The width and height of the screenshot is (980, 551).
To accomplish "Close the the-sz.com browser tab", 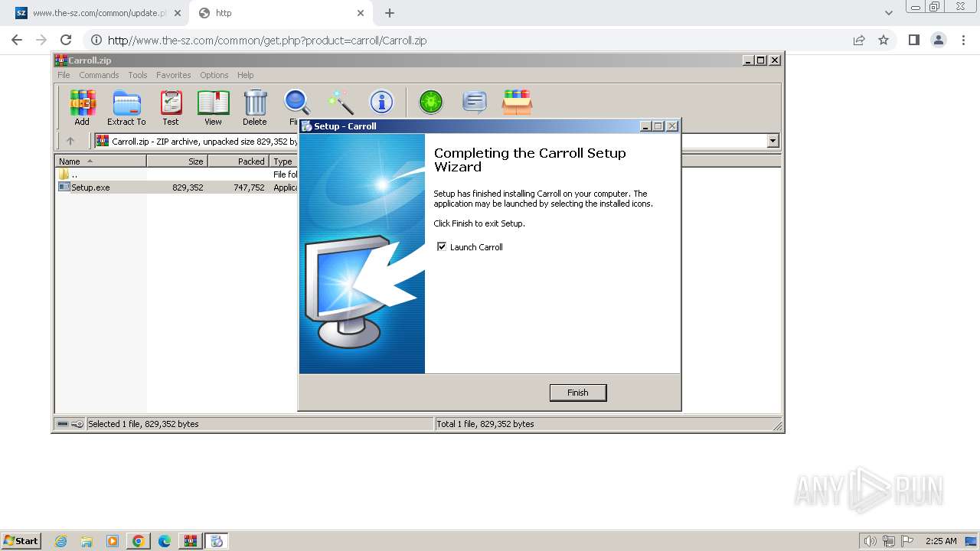I will (x=178, y=13).
